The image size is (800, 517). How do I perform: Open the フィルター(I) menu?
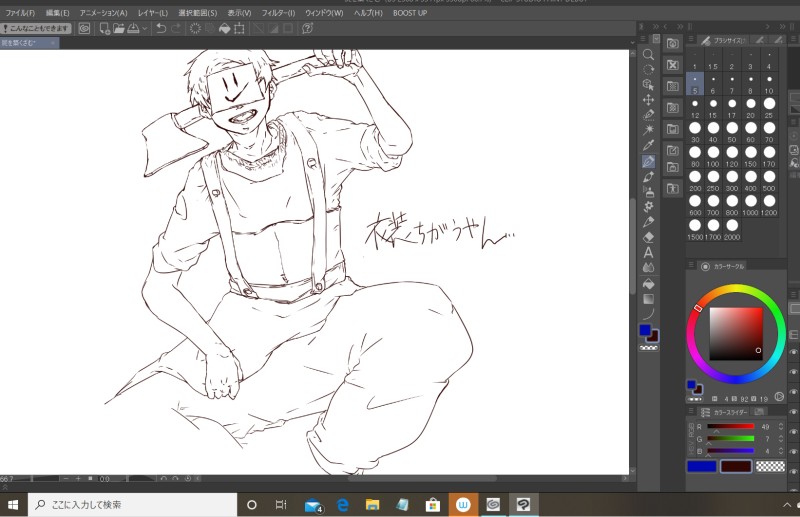[278, 13]
